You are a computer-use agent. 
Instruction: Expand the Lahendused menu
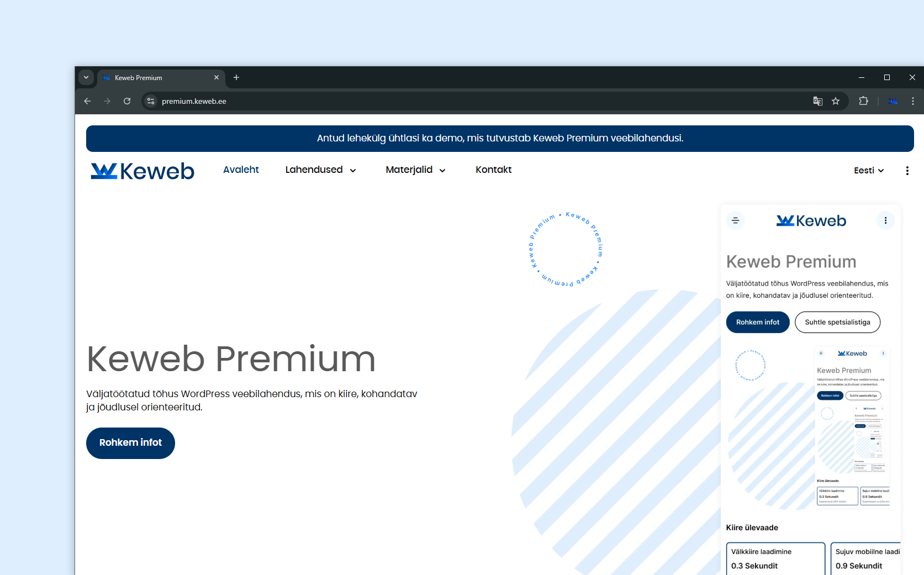click(321, 170)
